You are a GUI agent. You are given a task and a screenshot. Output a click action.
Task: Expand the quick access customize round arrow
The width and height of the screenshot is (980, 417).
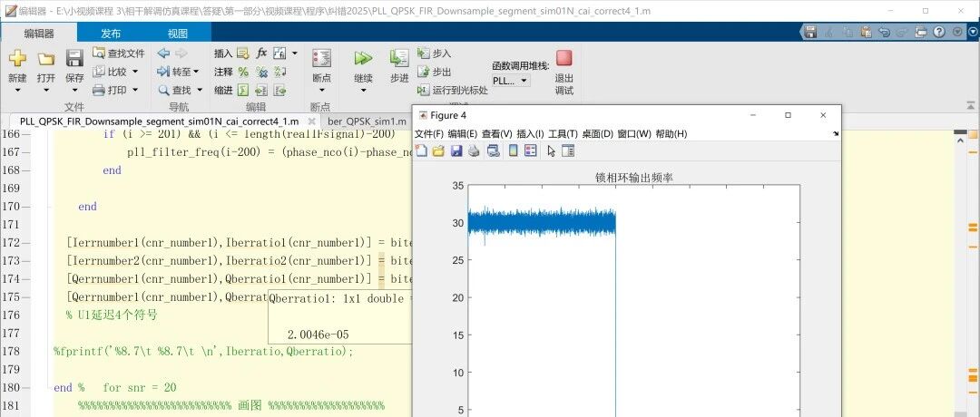pos(958,32)
